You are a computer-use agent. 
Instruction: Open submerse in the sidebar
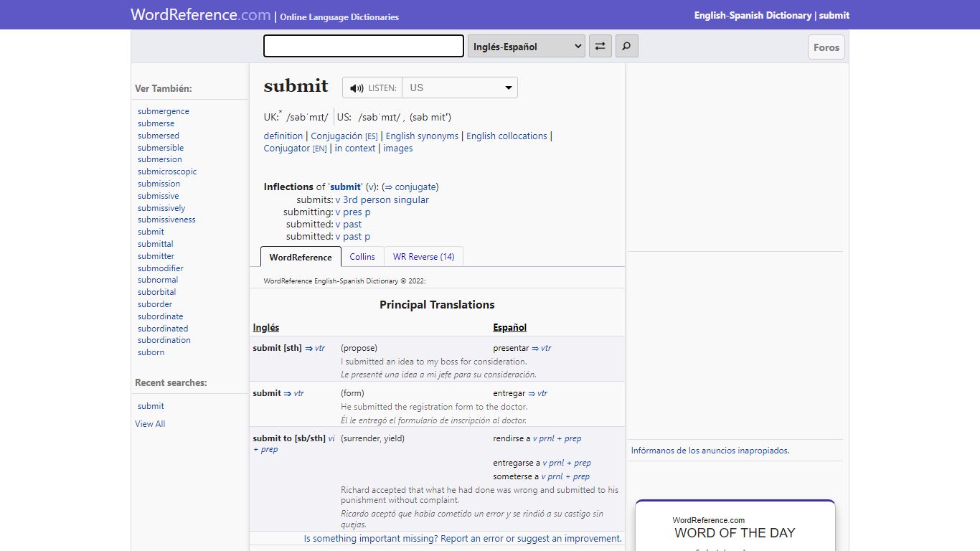pos(156,123)
